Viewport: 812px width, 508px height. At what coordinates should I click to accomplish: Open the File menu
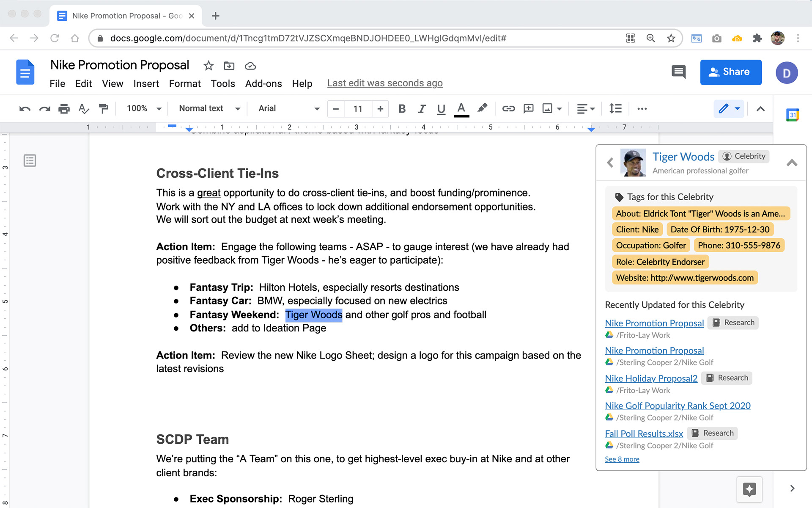tap(57, 83)
